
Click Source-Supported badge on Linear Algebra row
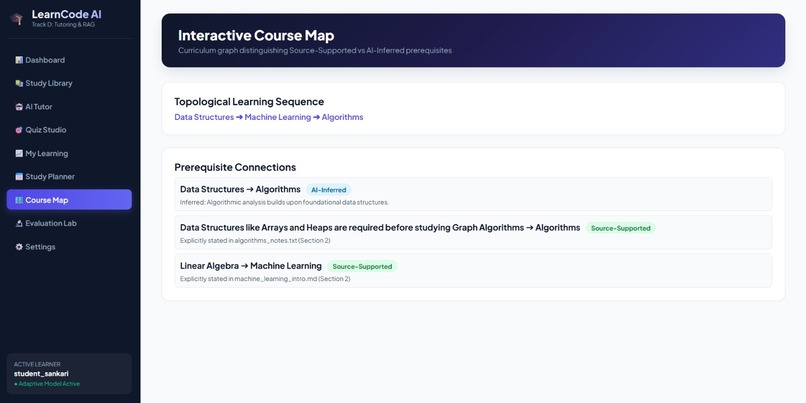point(362,266)
